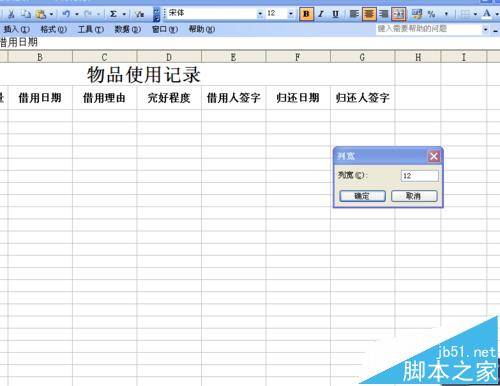This screenshot has height=386, width=500.
Task: Click formula bar text 借用日期
Action: [x=18, y=42]
